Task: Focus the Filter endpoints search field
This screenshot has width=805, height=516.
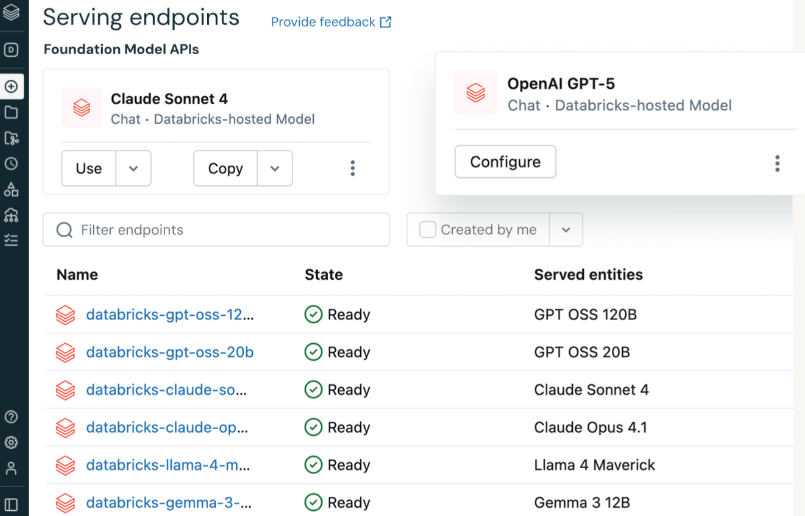Action: pyautogui.click(x=216, y=230)
